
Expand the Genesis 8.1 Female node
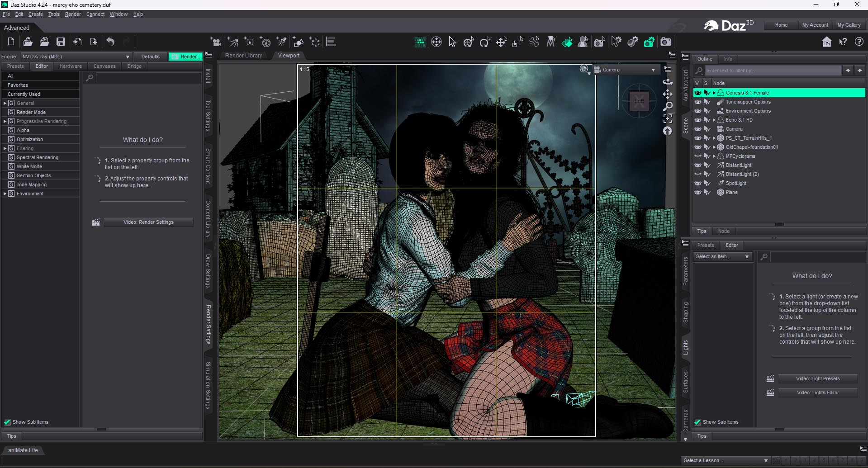[x=714, y=93]
